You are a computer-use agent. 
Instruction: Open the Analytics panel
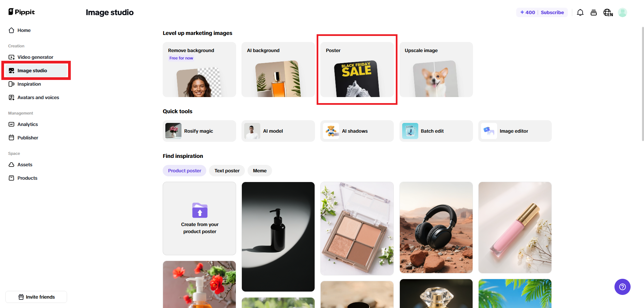pos(28,124)
